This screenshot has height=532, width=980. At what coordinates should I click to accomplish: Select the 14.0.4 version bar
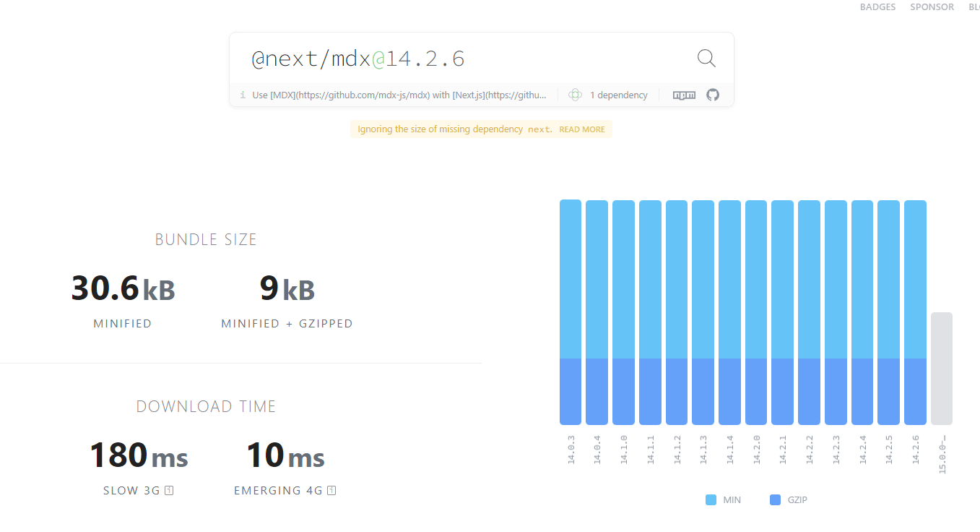pos(597,312)
